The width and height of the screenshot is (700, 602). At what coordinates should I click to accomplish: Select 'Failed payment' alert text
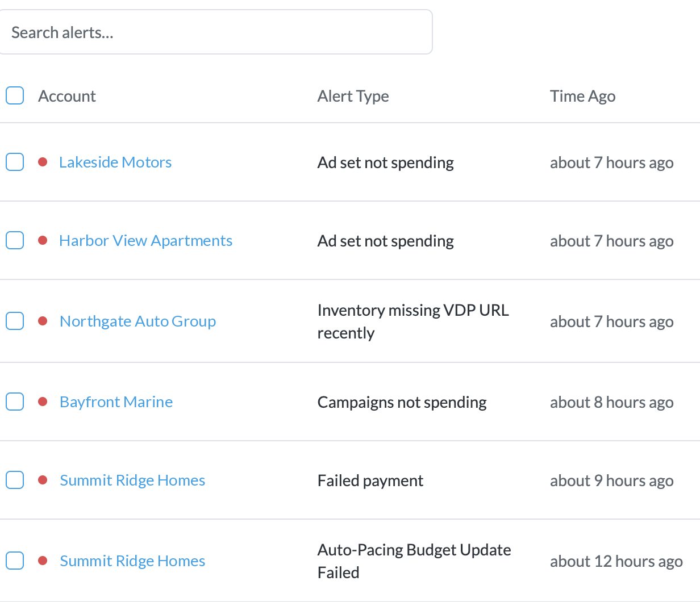[x=370, y=481]
